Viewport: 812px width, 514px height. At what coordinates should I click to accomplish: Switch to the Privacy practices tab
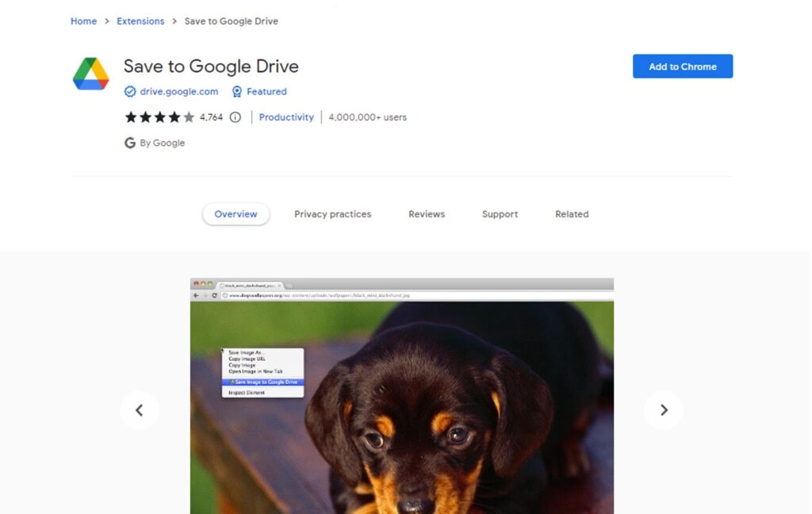(x=333, y=214)
